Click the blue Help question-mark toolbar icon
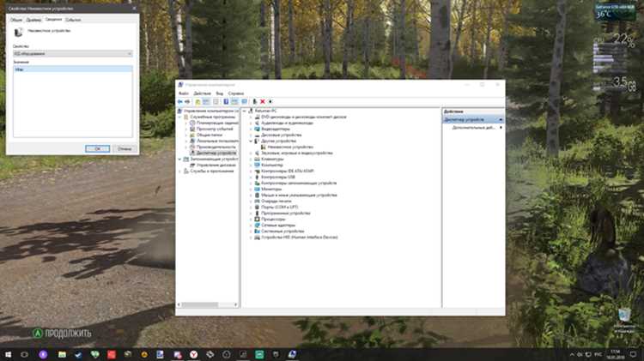 pos(226,102)
